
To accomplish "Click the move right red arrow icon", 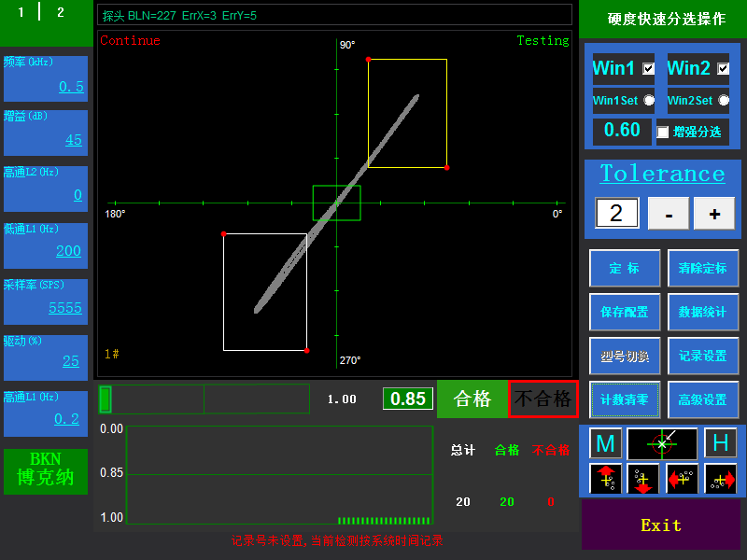I will pos(720,479).
